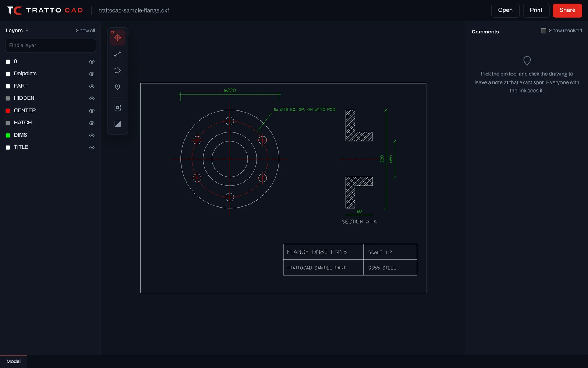Image resolution: width=588 pixels, height=368 pixels.
Task: Click the red CENTER layer color swatch
Action: (8, 111)
